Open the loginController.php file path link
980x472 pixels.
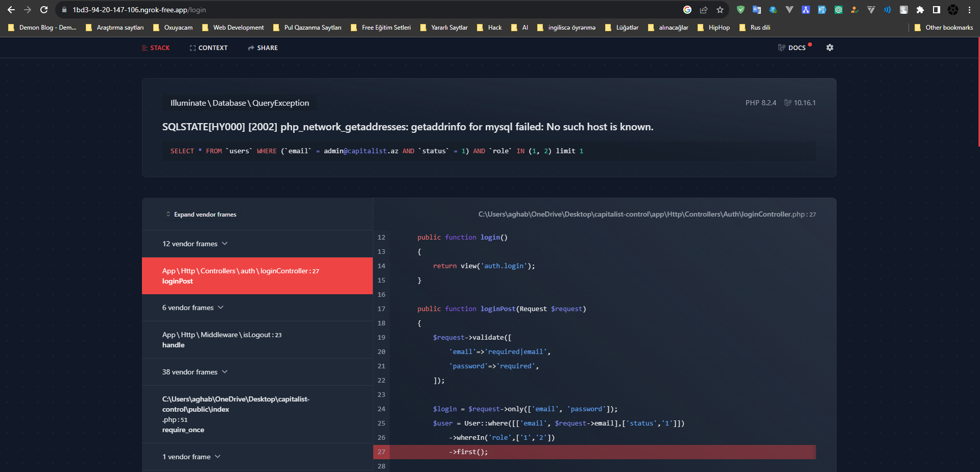[647, 214]
